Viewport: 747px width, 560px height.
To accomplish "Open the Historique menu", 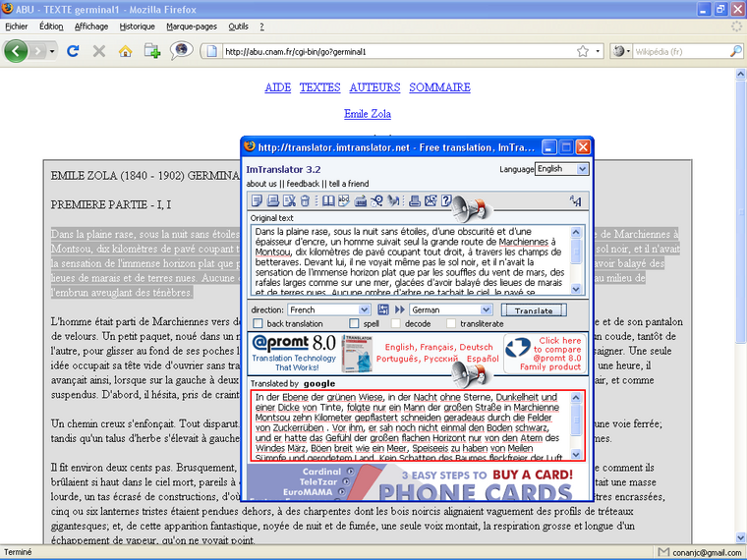I will tap(137, 27).
